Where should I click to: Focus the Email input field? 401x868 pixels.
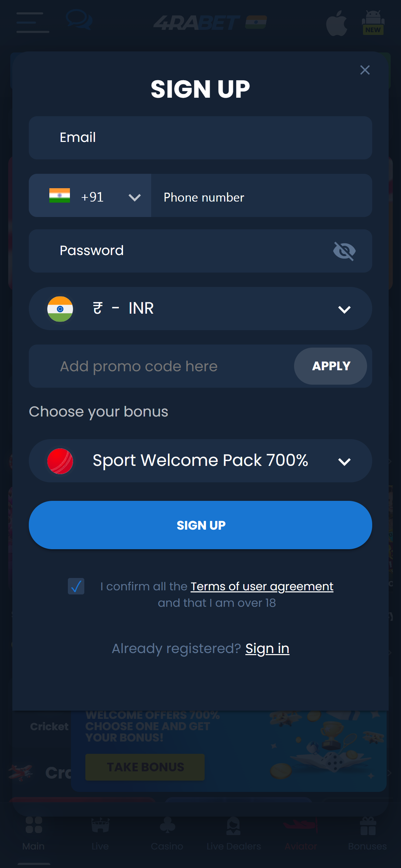[x=200, y=138]
